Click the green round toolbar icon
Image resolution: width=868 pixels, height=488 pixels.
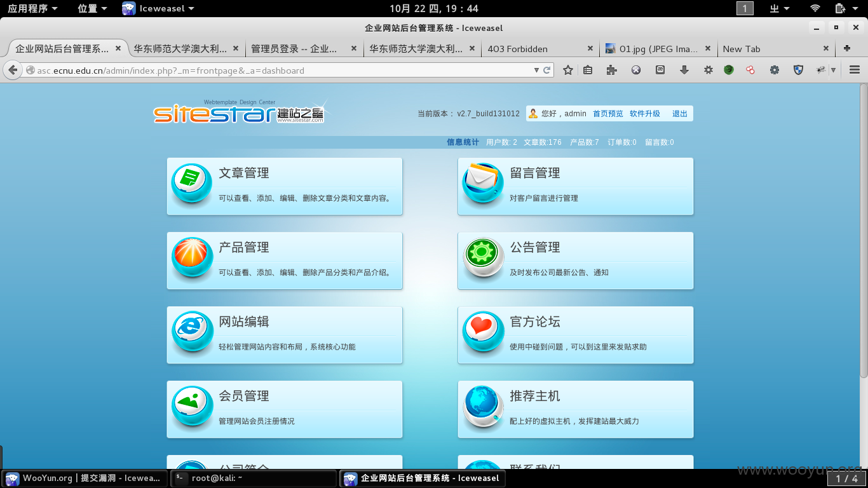tap(729, 71)
